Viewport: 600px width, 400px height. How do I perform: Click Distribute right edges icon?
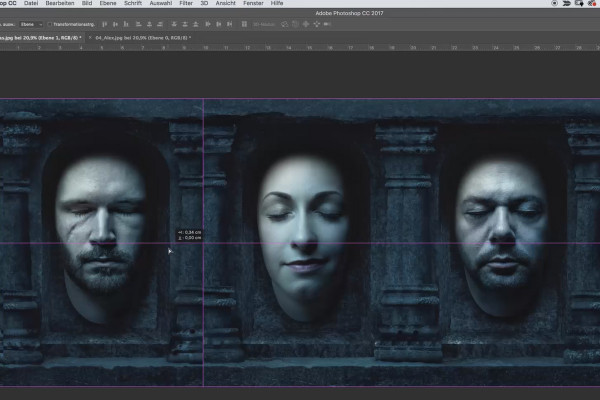pos(230,24)
